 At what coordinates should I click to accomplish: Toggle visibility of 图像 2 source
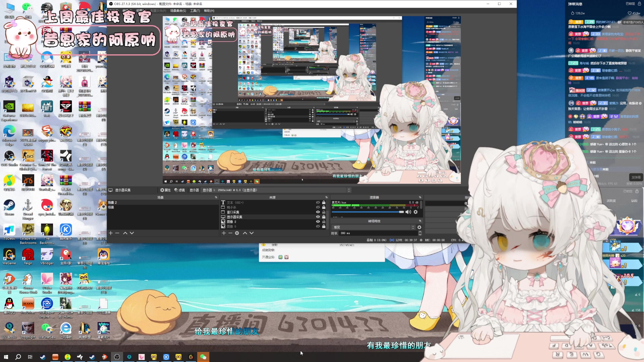point(318,222)
